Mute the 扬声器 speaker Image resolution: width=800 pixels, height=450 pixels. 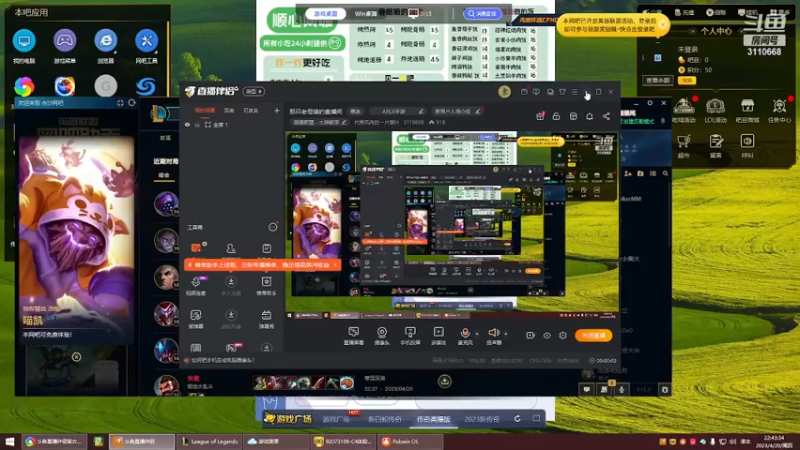tap(493, 336)
